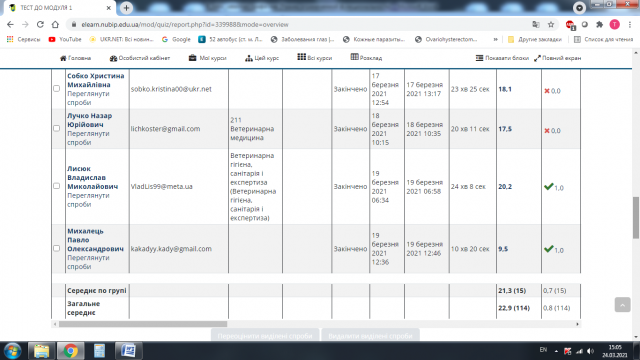This screenshot has width=640, height=360.
Task: Open the Chrome profile avatar T
Action: (x=614, y=24)
